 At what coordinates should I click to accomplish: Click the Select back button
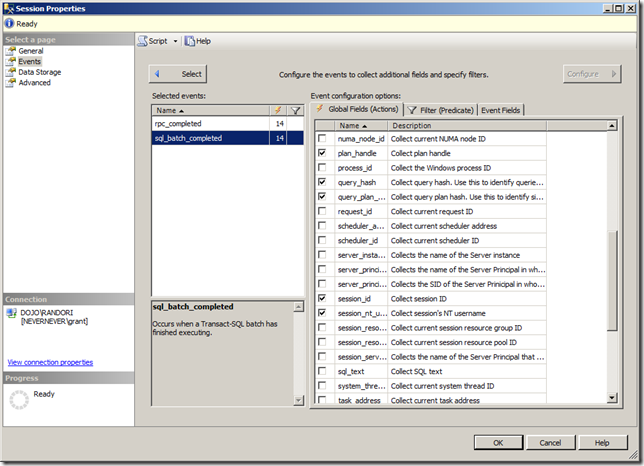(x=178, y=74)
